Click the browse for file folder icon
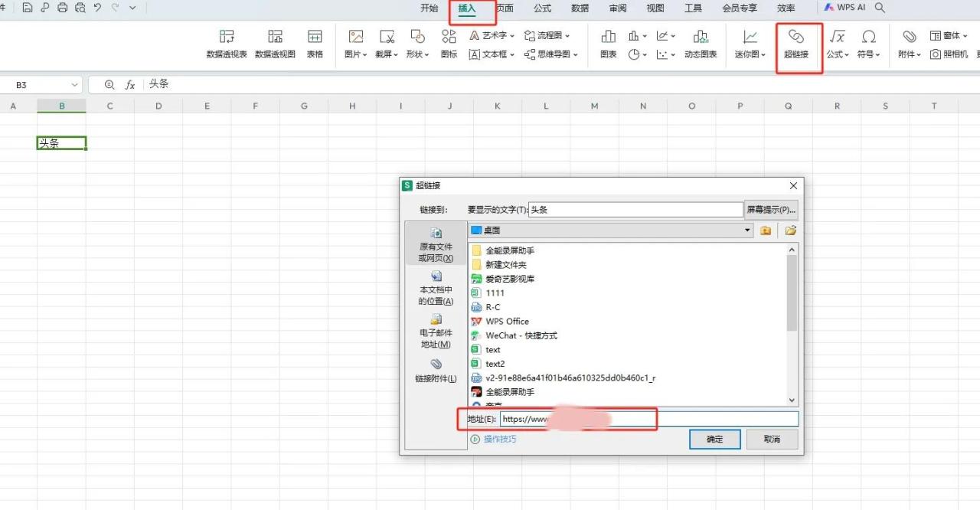980x510 pixels. 790,230
